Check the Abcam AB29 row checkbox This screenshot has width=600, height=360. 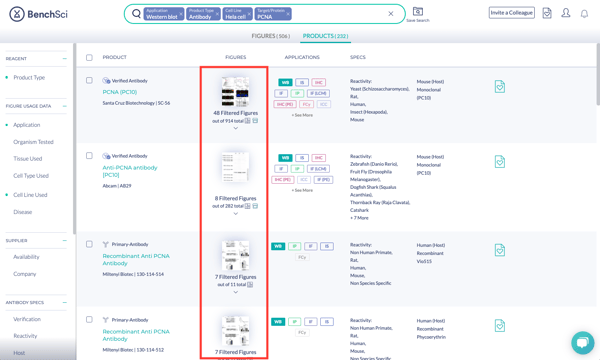click(89, 156)
